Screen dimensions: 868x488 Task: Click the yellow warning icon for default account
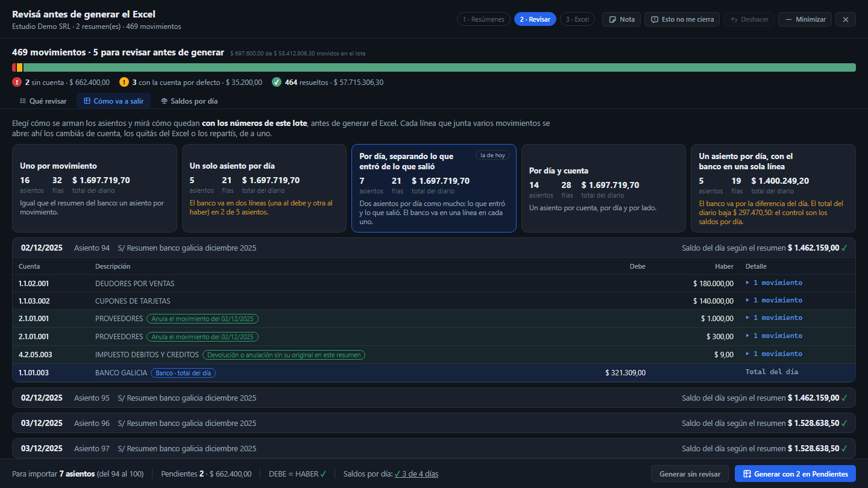(124, 82)
